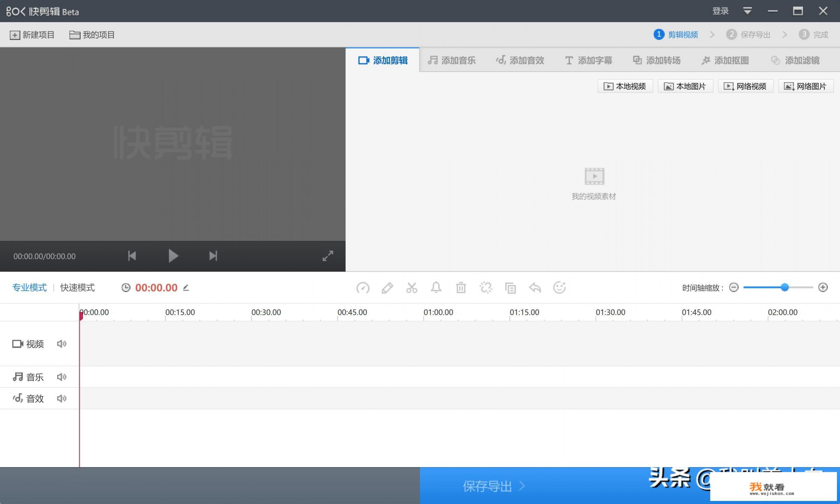This screenshot has height=504, width=840.
Task: Open 我的项目 folder
Action: point(92,35)
